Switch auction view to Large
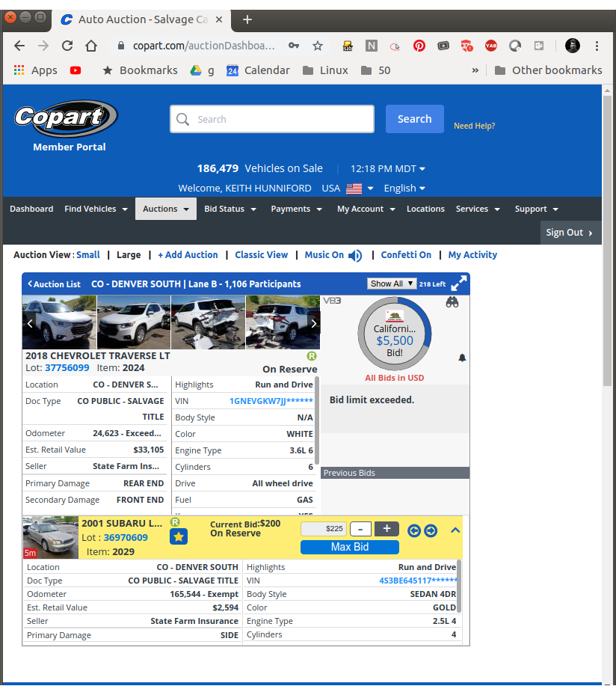Viewport: 616px width, 695px height. tap(129, 255)
